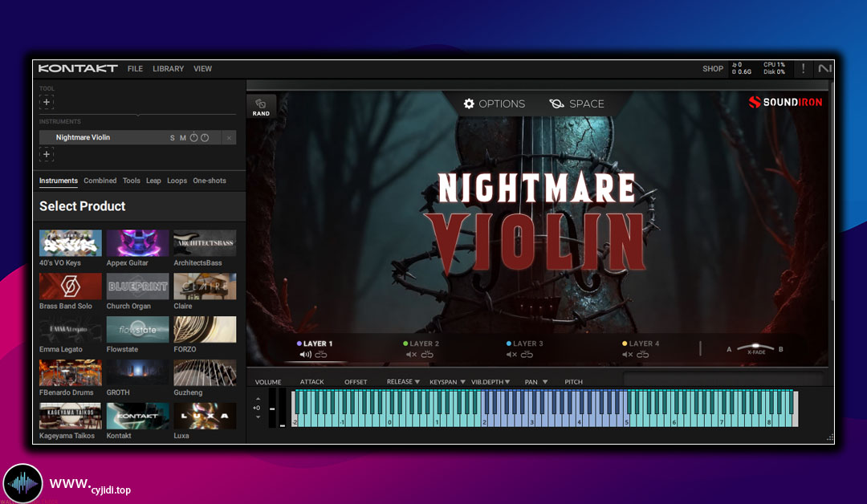Viewport: 867px width, 504px height.
Task: Click the RAND randomize dice icon
Action: [260, 104]
